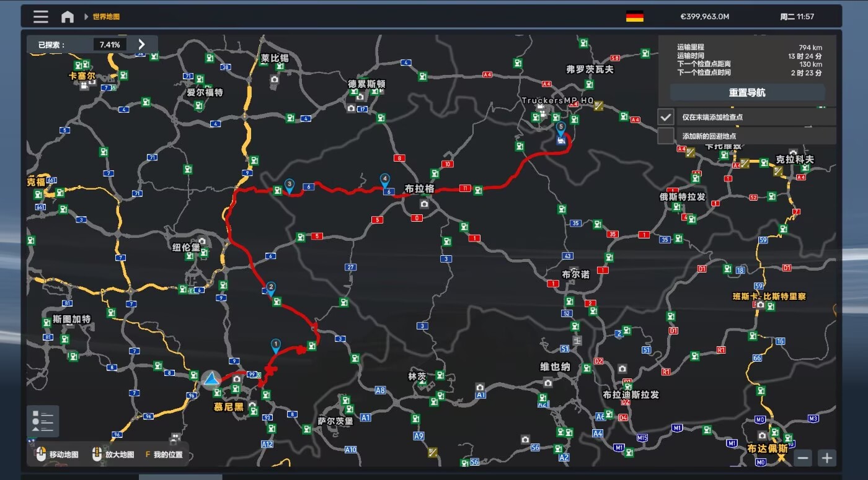The image size is (868, 480).
Task: Open the map legend icon
Action: [x=43, y=421]
